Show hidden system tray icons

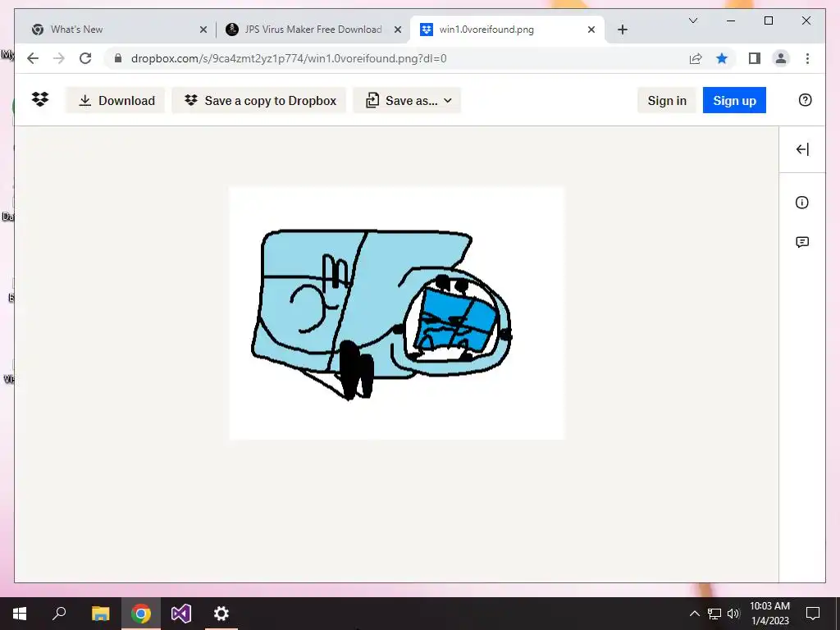click(694, 614)
